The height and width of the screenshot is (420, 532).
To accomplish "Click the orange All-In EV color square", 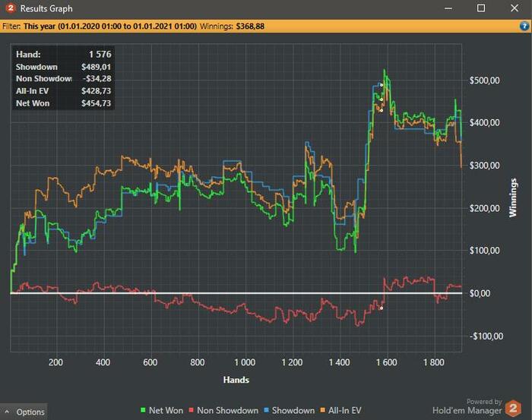I will click(323, 410).
